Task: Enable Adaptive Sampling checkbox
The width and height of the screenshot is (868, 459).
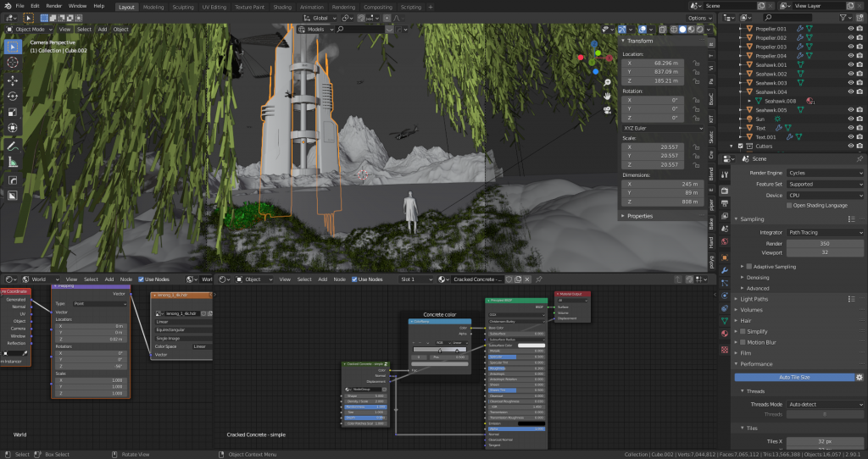Action: click(749, 267)
